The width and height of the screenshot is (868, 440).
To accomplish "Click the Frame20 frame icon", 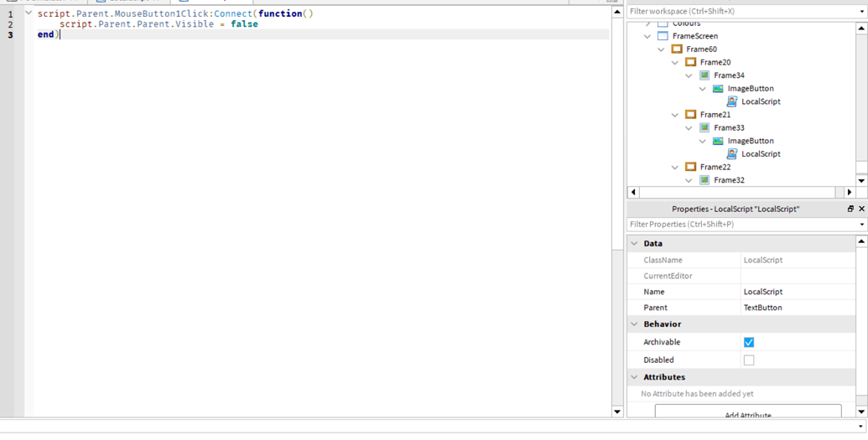I will [690, 62].
